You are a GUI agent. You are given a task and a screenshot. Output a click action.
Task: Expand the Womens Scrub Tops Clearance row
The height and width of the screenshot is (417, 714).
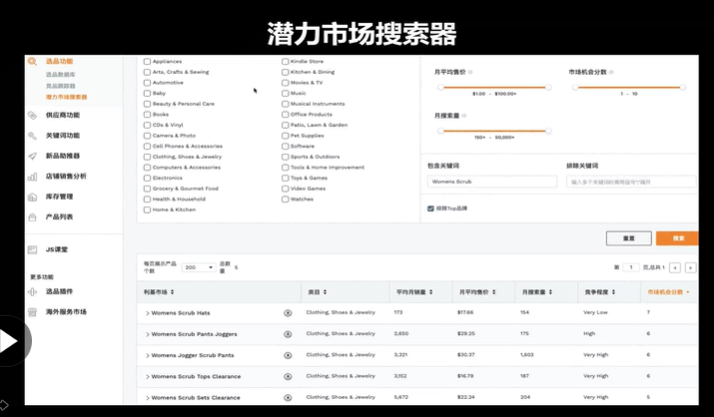tap(147, 377)
